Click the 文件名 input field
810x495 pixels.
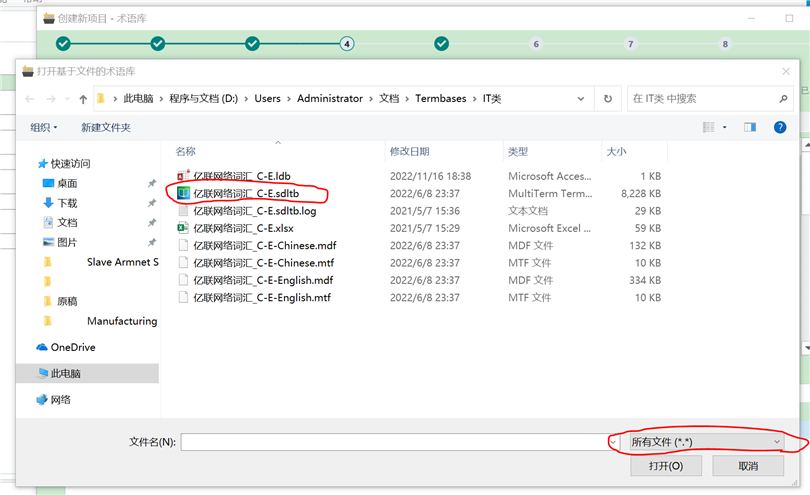pos(394,442)
